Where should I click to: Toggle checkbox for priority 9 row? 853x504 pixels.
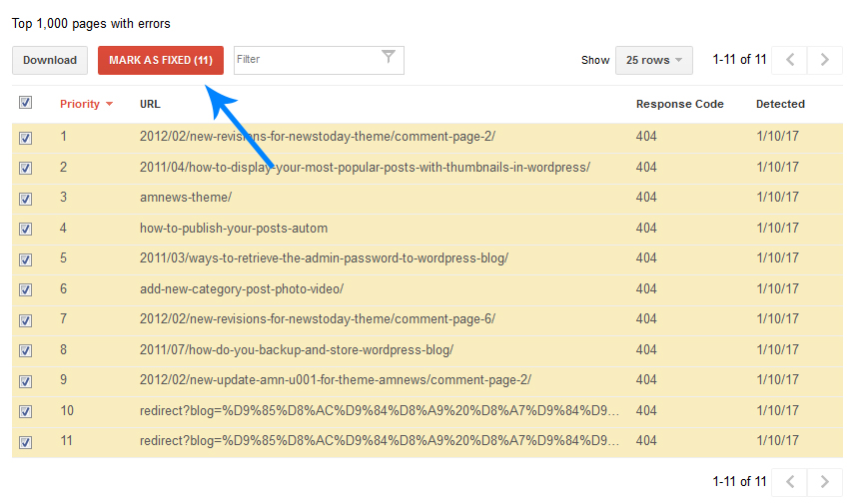pyautogui.click(x=25, y=381)
